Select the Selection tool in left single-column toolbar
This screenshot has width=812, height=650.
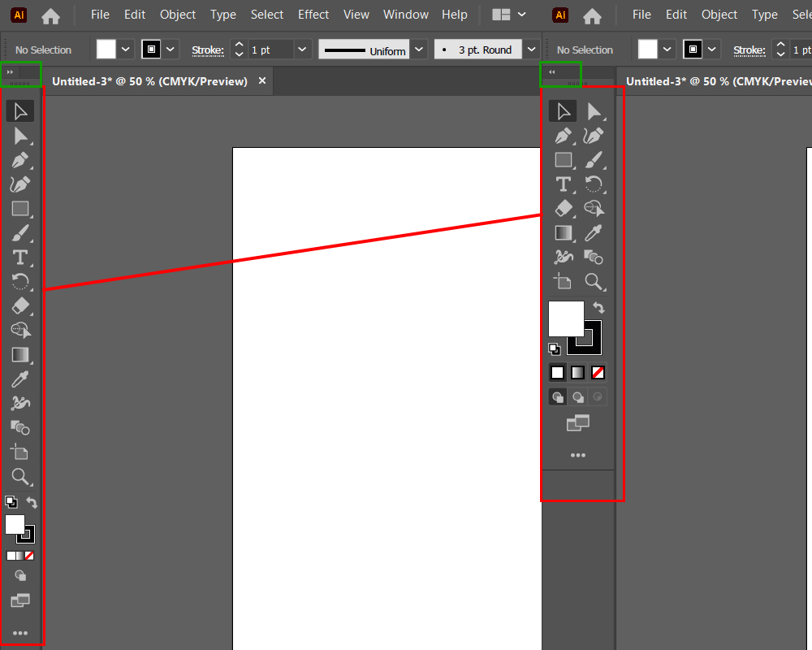pos(20,111)
